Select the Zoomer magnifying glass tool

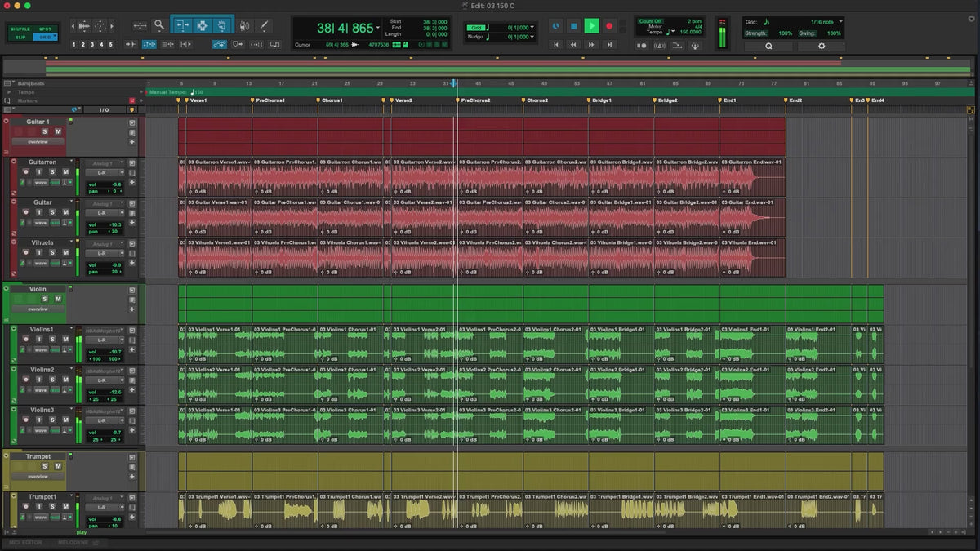159,25
